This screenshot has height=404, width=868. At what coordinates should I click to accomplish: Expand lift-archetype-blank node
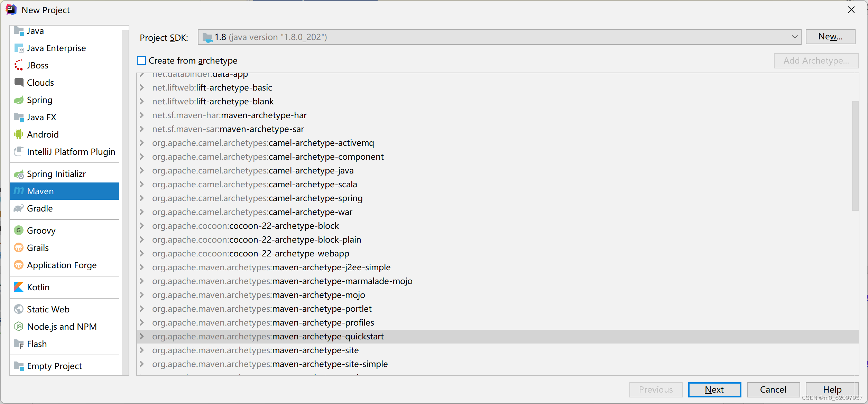coord(142,101)
